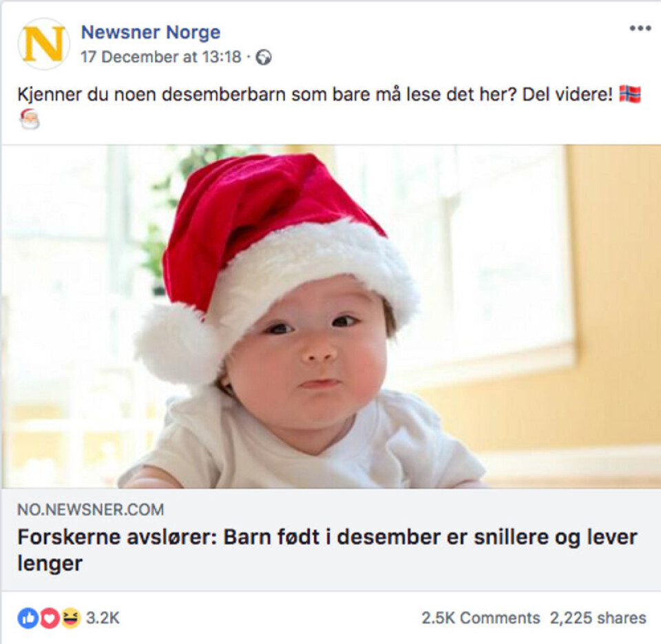
Task: Click the Norwegian flag emoji in caption
Action: pos(629,95)
